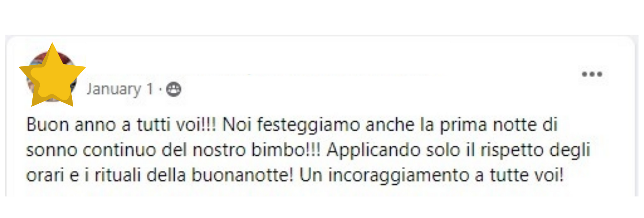Click the words 'della buonanotte!'
Viewport: 644px width, 218px height.
(220, 175)
